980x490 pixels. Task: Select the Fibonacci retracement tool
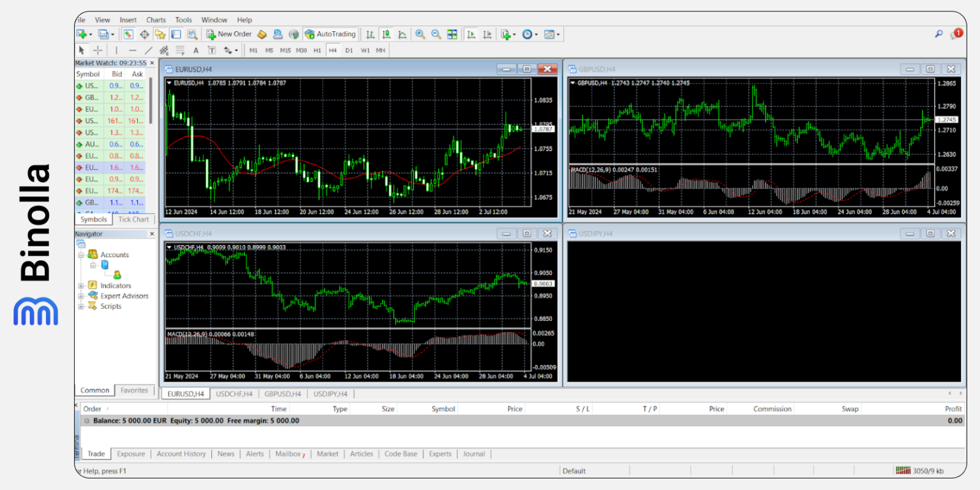179,50
